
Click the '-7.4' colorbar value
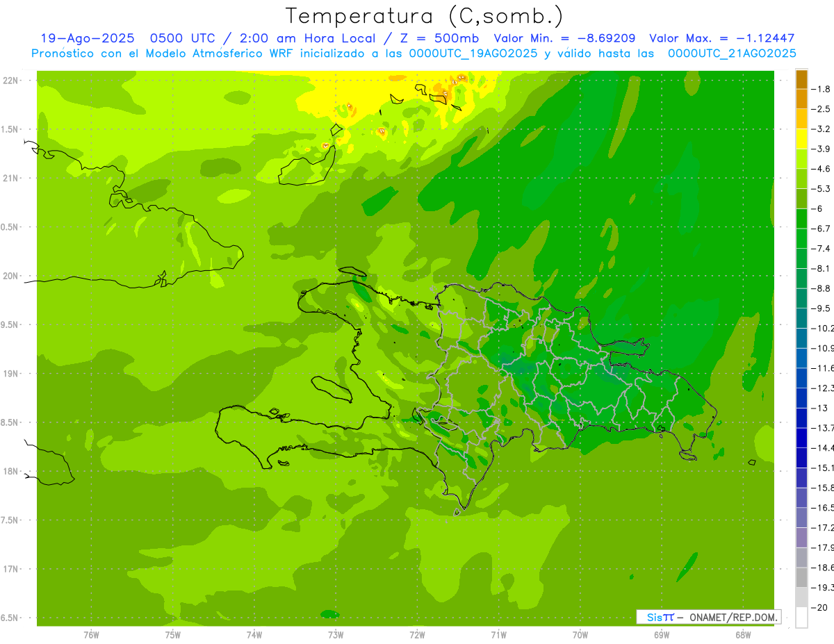pyautogui.click(x=821, y=249)
